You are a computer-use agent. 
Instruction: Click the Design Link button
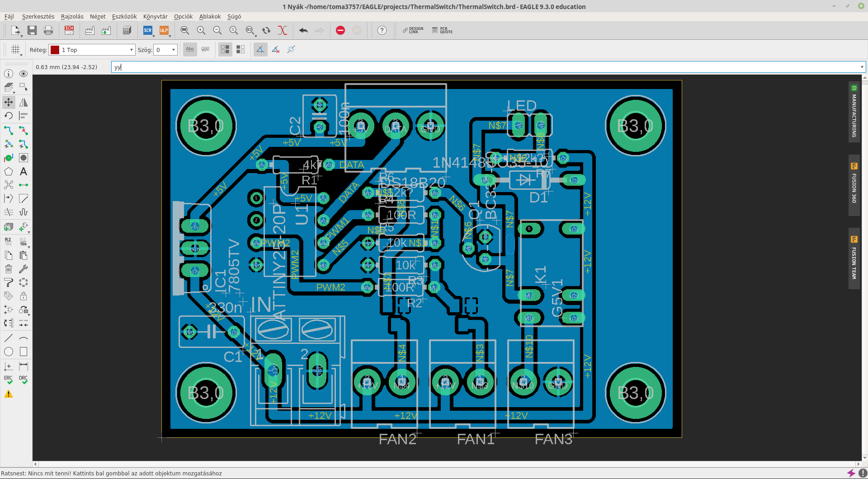[413, 30]
